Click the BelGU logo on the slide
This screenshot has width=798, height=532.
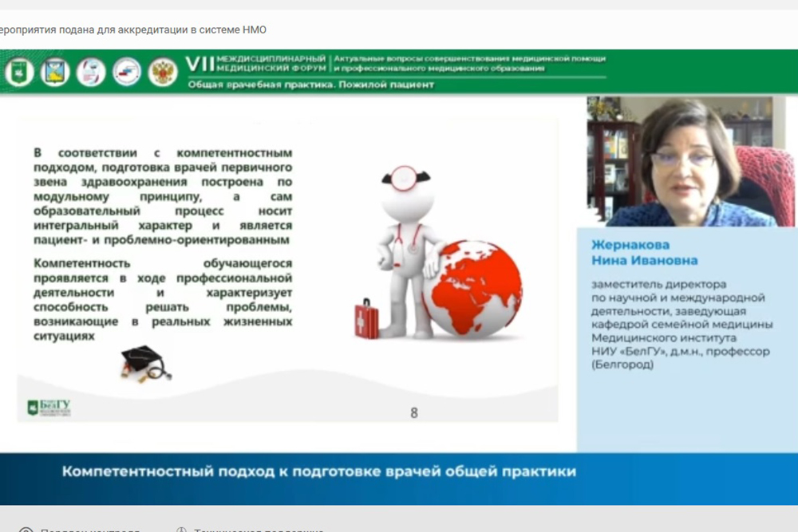tap(49, 408)
